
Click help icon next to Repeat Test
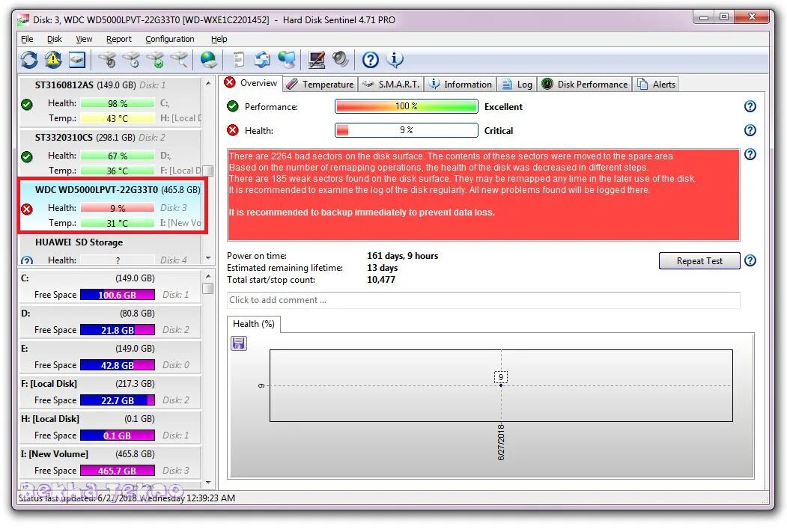(750, 260)
